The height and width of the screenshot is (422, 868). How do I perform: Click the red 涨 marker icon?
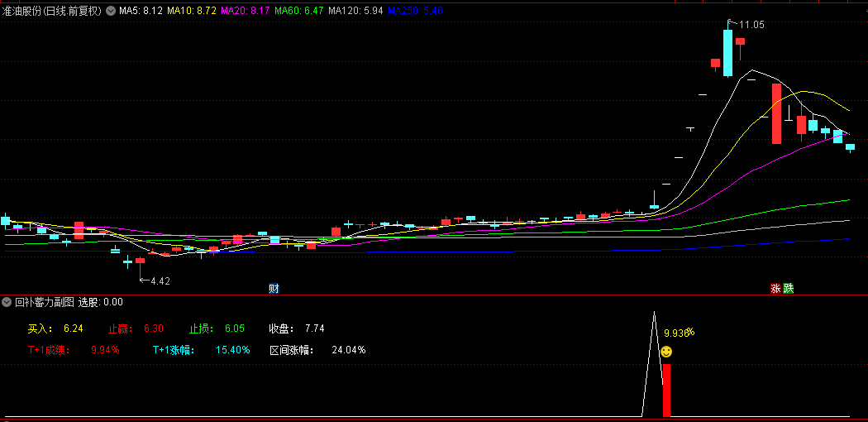click(x=775, y=288)
